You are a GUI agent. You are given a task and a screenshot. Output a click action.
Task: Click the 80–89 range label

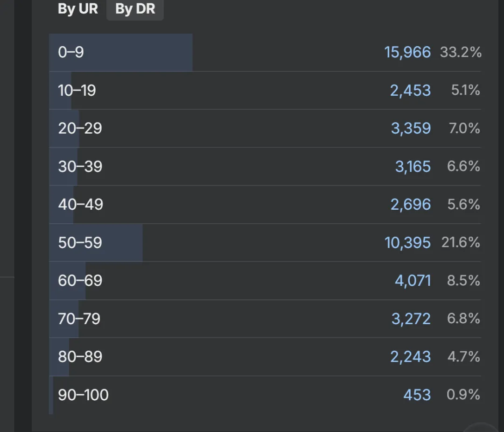click(x=80, y=357)
